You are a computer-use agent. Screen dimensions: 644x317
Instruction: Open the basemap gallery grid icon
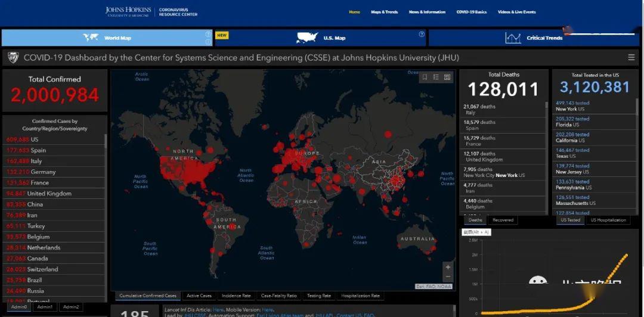pyautogui.click(x=447, y=77)
